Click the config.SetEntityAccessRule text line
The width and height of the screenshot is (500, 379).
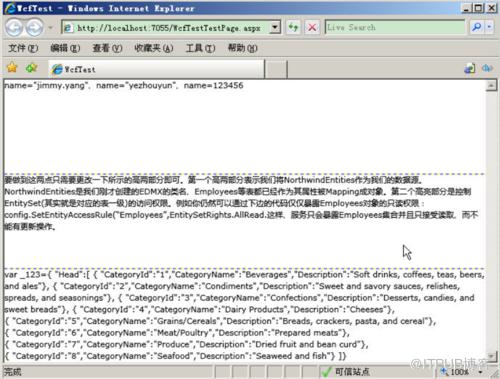coord(242,215)
